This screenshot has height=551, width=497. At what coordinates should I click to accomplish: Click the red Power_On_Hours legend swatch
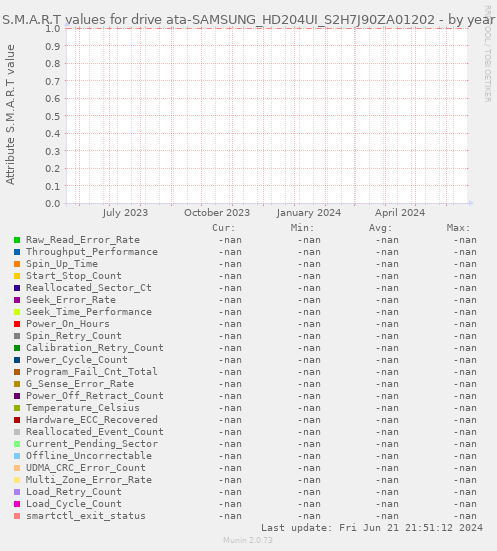[x=17, y=324]
